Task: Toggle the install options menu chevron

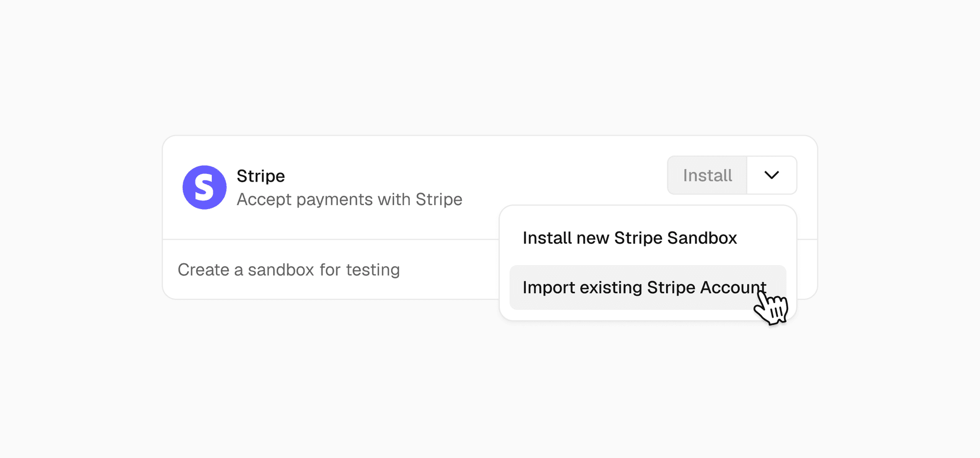Action: (x=771, y=175)
